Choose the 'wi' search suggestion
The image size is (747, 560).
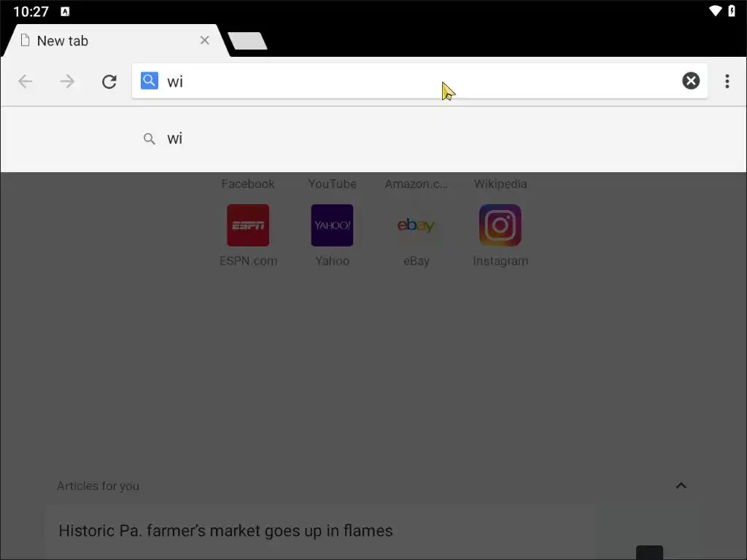[x=373, y=139]
